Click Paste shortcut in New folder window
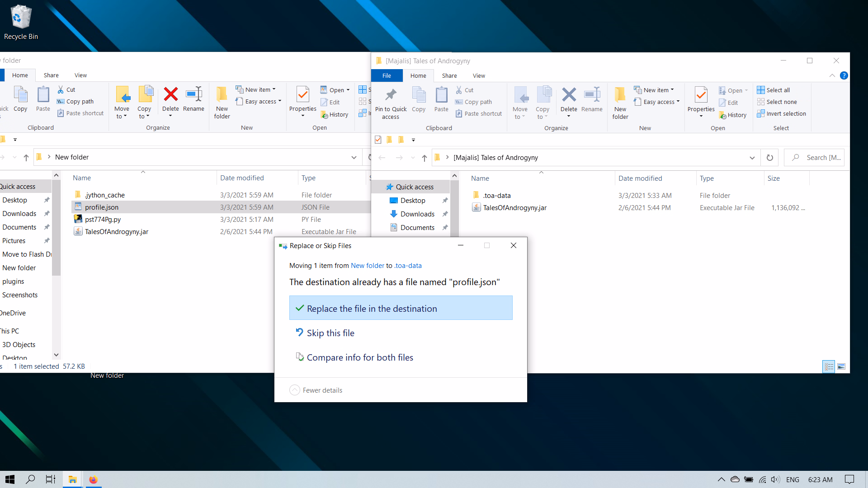 pos(80,113)
